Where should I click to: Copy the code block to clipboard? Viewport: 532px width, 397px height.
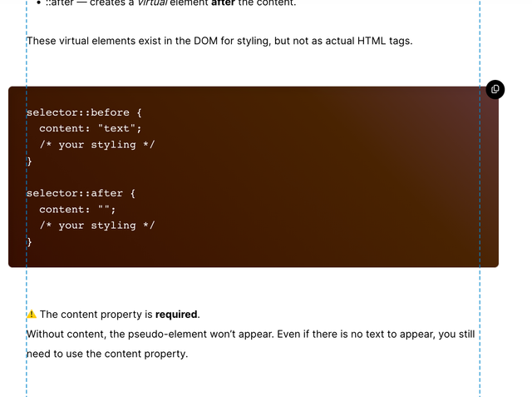495,89
